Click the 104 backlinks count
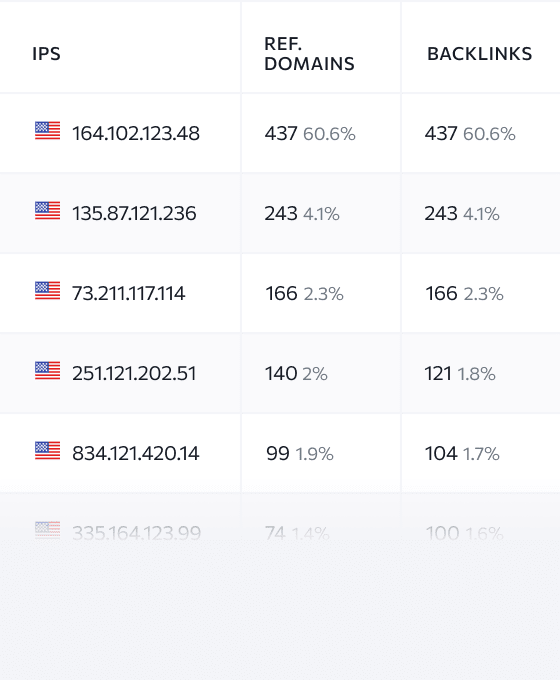560x680 pixels. tap(441, 454)
